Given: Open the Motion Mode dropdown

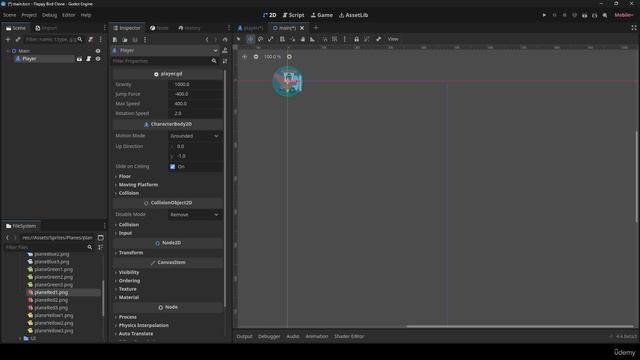Looking at the screenshot, I should 195,136.
